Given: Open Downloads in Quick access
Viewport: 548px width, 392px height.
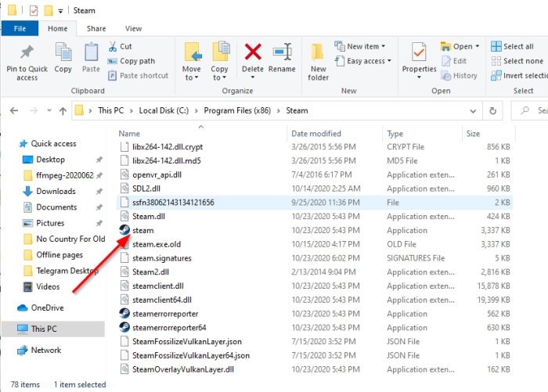Looking at the screenshot, I should [x=49, y=191].
